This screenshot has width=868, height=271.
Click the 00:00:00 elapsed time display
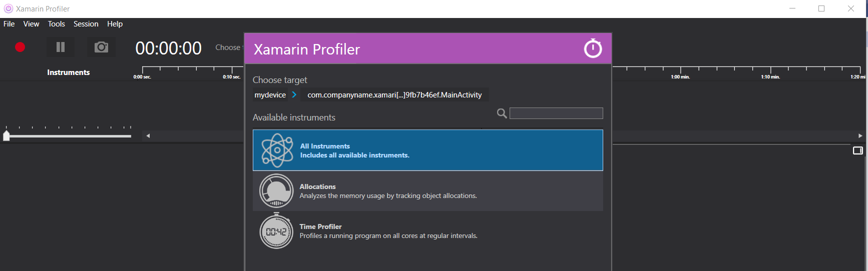[169, 48]
